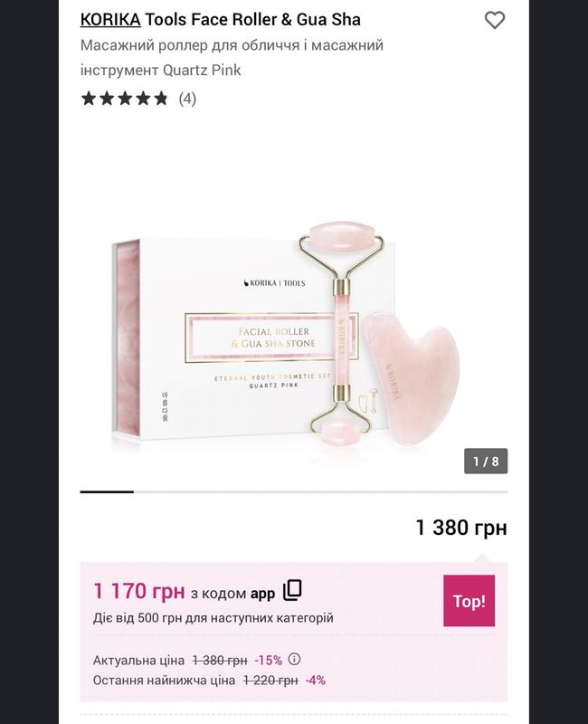Image resolution: width=588 pixels, height=724 pixels.
Task: Click the 1 380 грн regular price
Action: pos(461,528)
